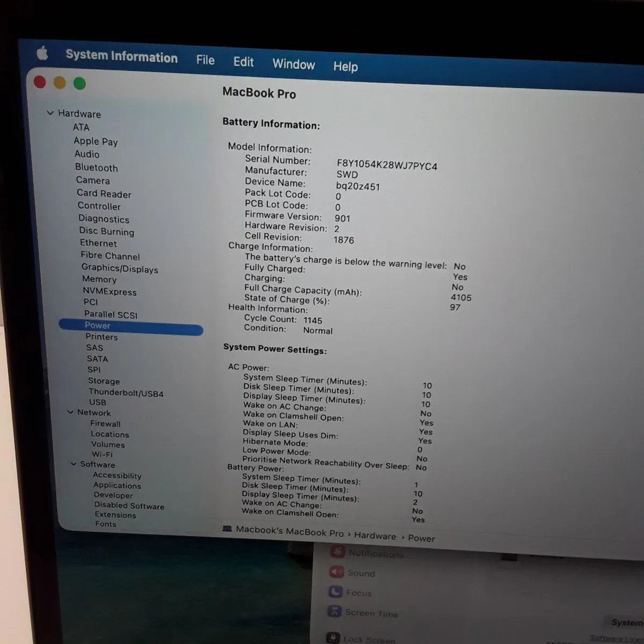Collapse the Network section
The height and width of the screenshot is (644, 644).
[x=70, y=412]
